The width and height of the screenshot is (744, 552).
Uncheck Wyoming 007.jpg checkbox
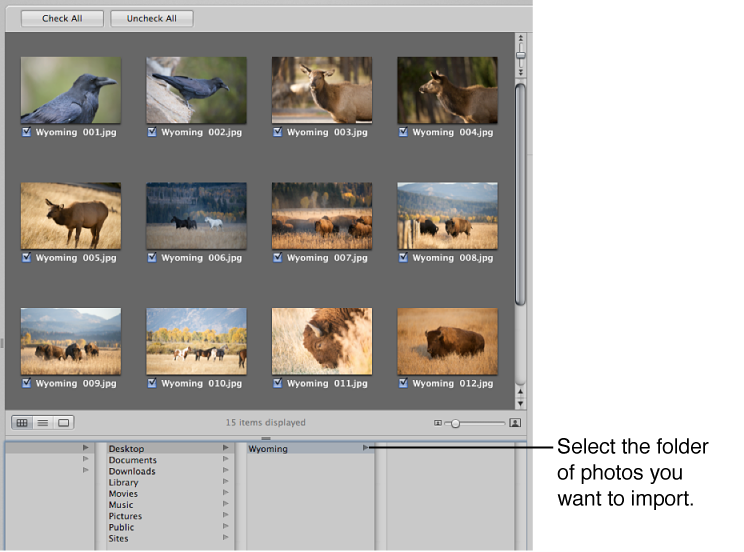[278, 257]
